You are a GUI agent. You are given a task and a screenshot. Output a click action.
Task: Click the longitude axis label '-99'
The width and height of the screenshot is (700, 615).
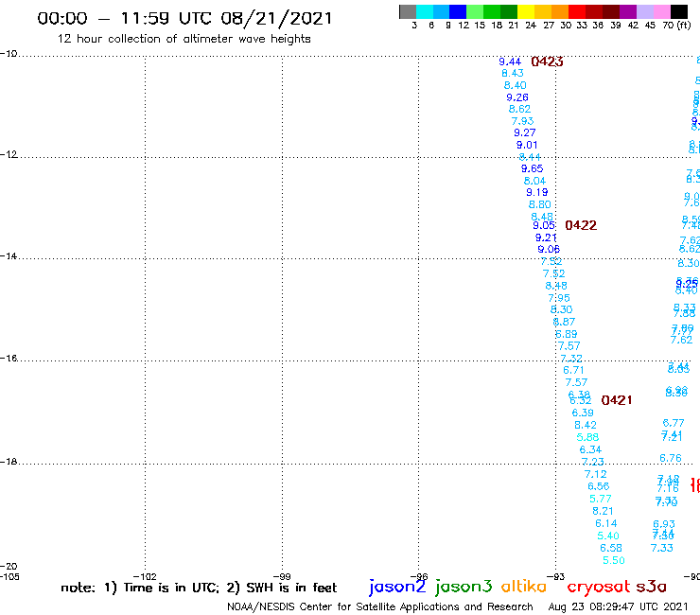point(282,576)
